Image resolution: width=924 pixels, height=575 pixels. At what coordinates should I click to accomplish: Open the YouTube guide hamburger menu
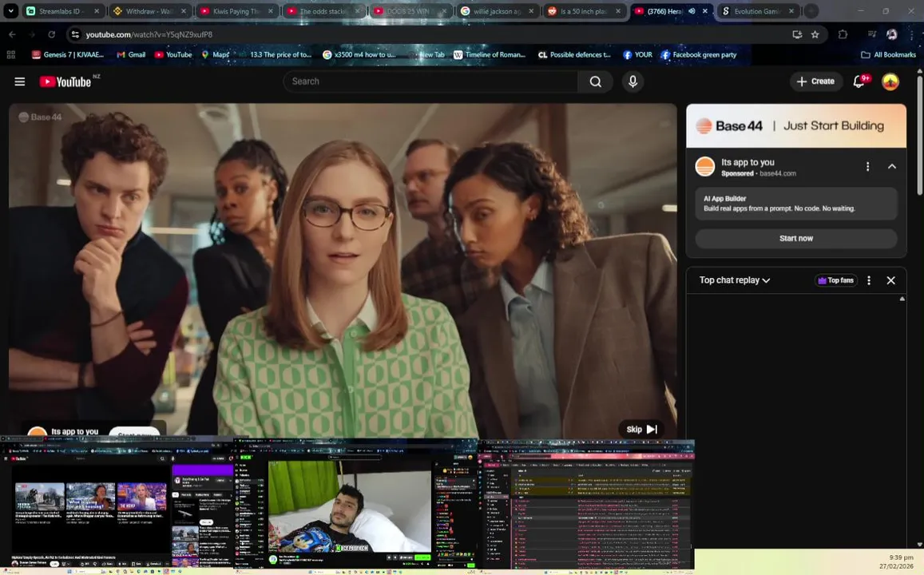[x=19, y=81]
